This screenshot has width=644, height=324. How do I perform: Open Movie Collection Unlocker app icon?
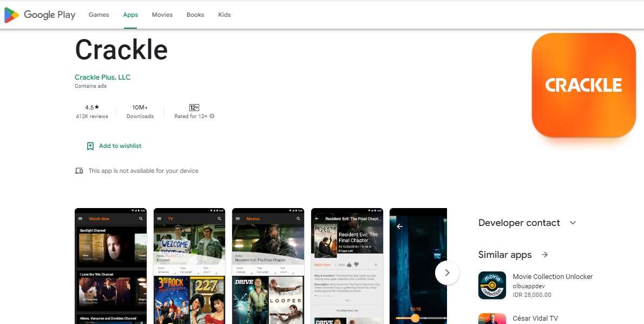coord(492,286)
